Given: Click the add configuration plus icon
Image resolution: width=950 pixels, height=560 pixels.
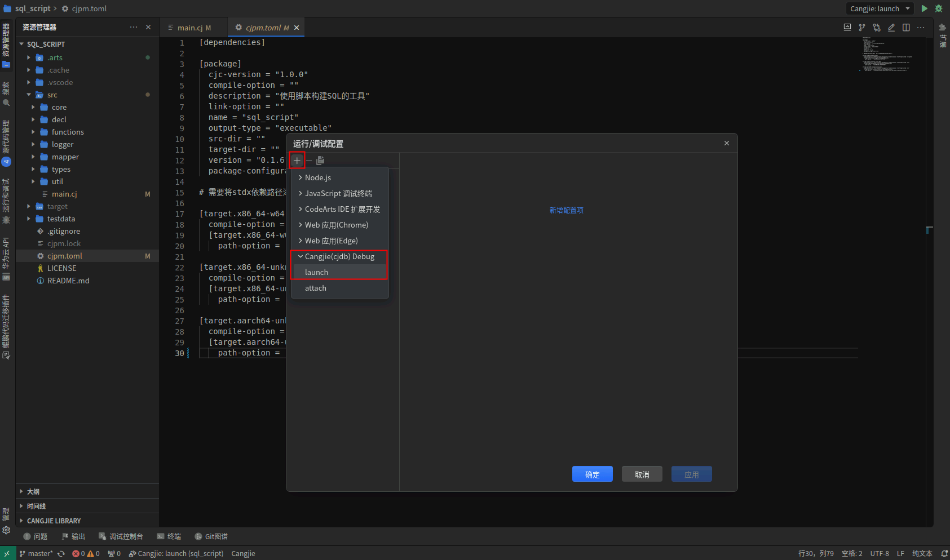Looking at the screenshot, I should click(297, 161).
